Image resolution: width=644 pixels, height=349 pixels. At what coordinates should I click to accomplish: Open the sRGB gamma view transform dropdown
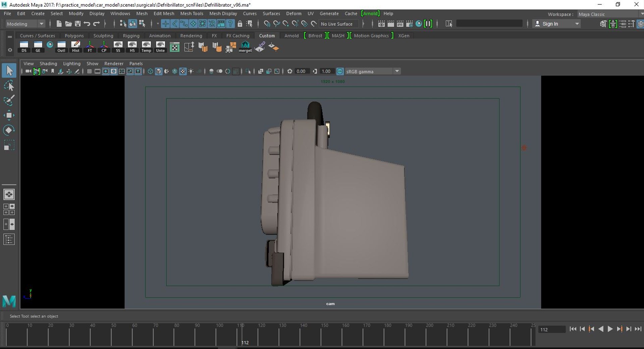pyautogui.click(x=373, y=71)
